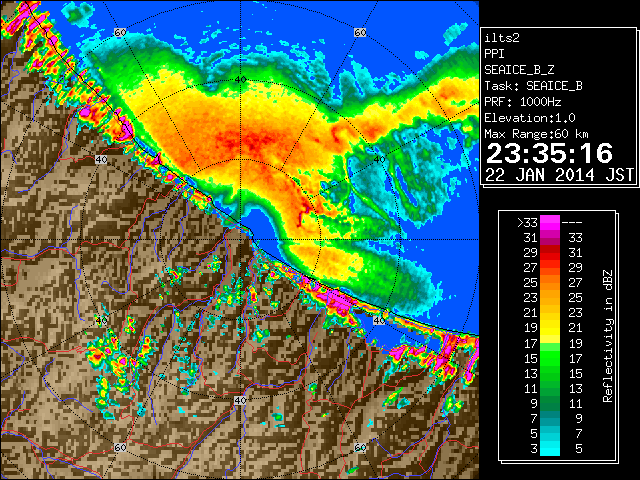Select the 'SEAICE_B_Z' product name text
Image resolution: width=640 pixels, height=480 pixels.
pos(519,70)
